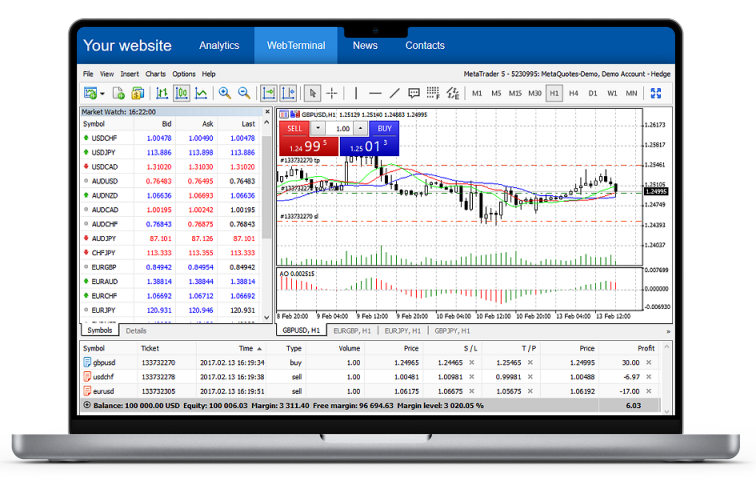This screenshot has width=756, height=489.
Task: Click the SELL button on chart
Action: point(295,129)
